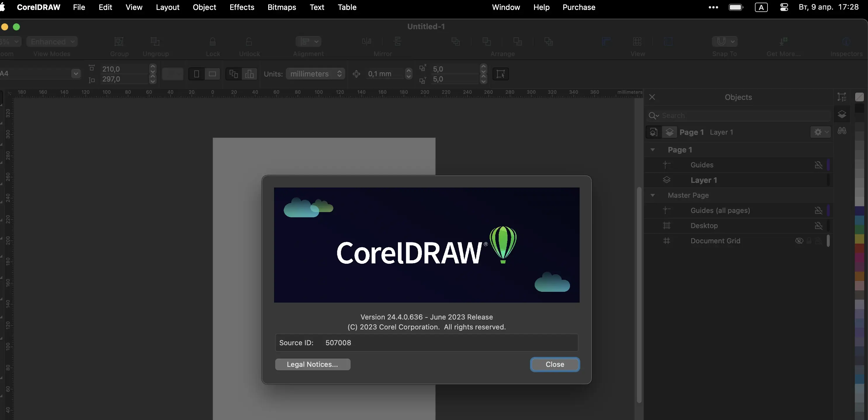Open the Units millimeters dropdown
Image resolution: width=868 pixels, height=420 pixels.
pyautogui.click(x=316, y=74)
